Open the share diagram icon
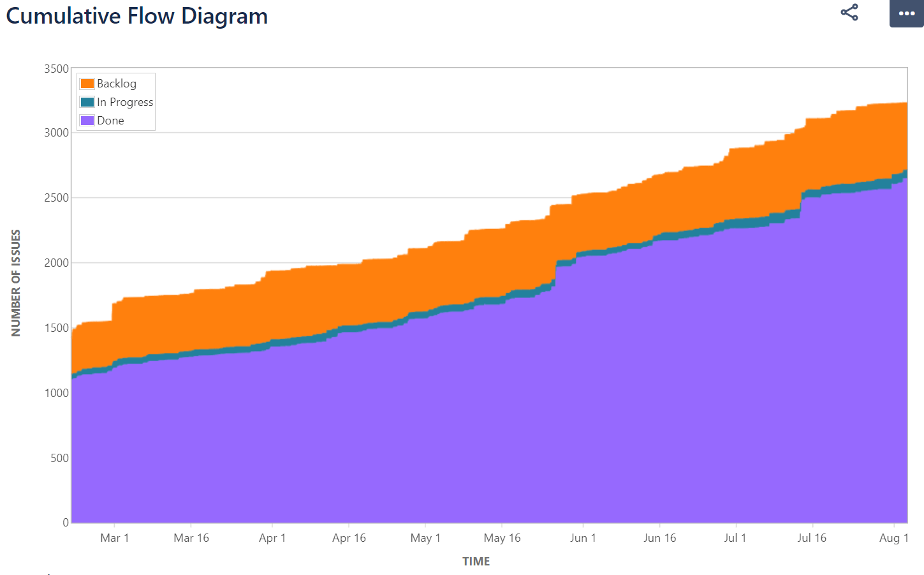 848,12
